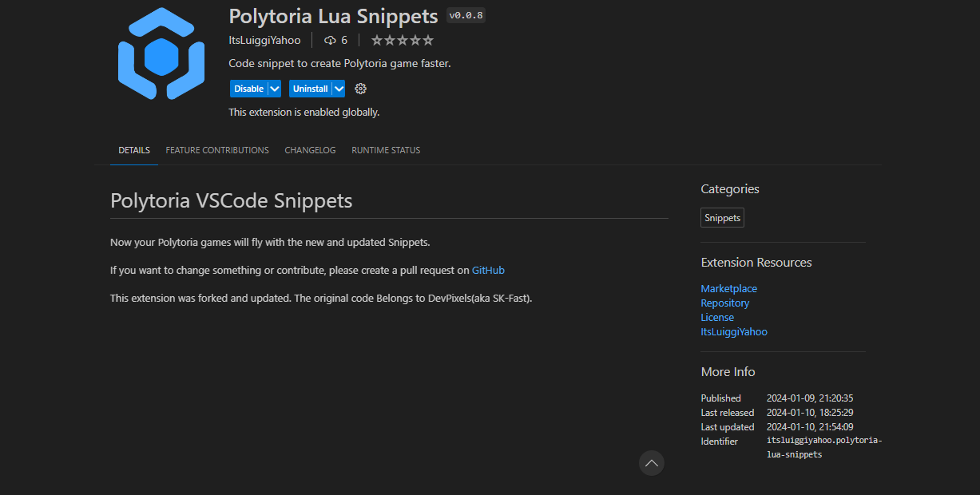Screen dimensions: 980x495
Task: Switch to the Details tab
Action: coord(134,150)
